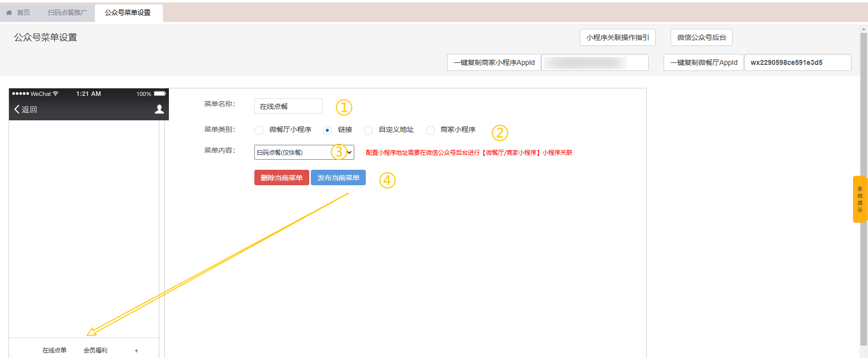Viewport: 868px width, 358px height.
Task: Open 小程序关联操作指引 guide
Action: coord(617,37)
